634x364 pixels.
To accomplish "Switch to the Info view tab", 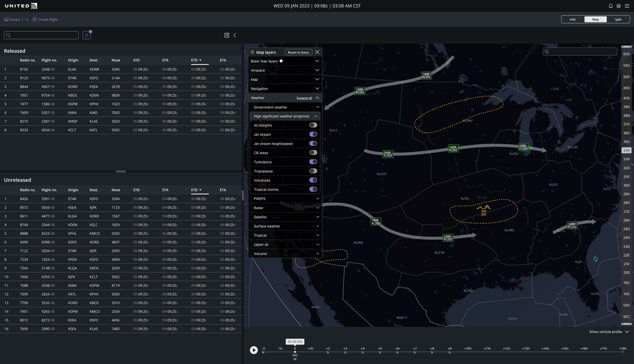I will point(573,20).
